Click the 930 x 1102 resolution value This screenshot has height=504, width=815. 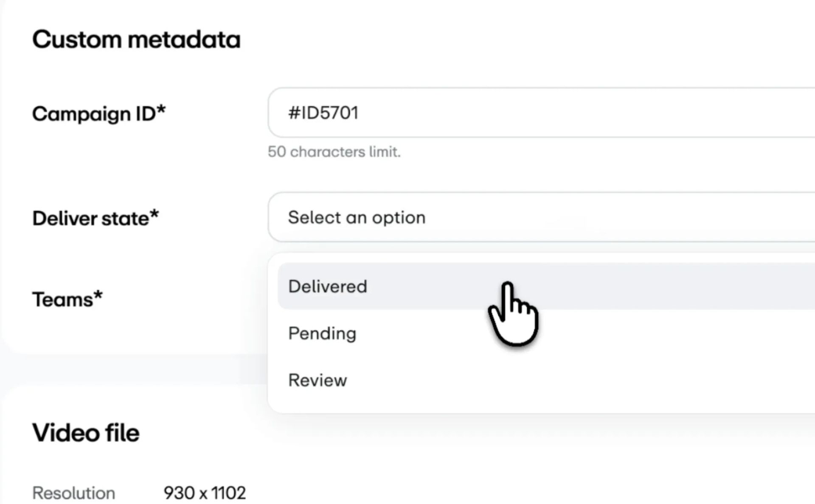[x=205, y=493]
